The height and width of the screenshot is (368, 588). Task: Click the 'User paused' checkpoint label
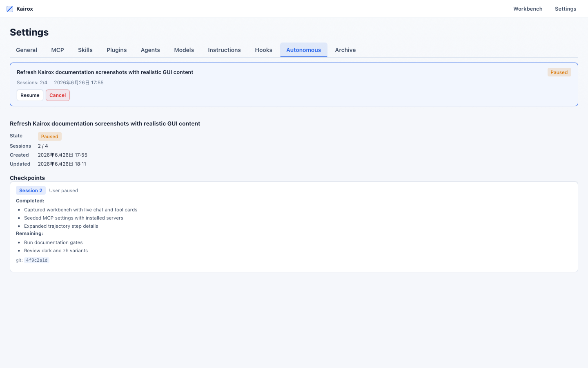coord(63,191)
